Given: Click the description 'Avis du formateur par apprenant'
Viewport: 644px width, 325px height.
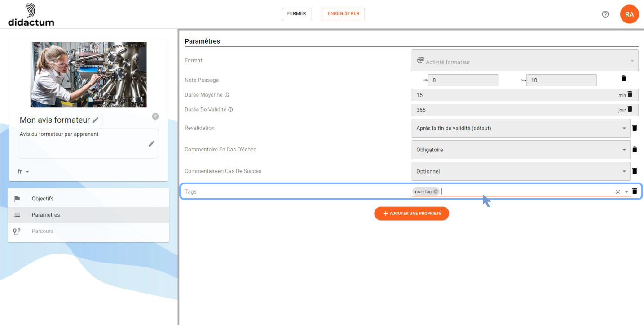Looking at the screenshot, I should click(59, 134).
